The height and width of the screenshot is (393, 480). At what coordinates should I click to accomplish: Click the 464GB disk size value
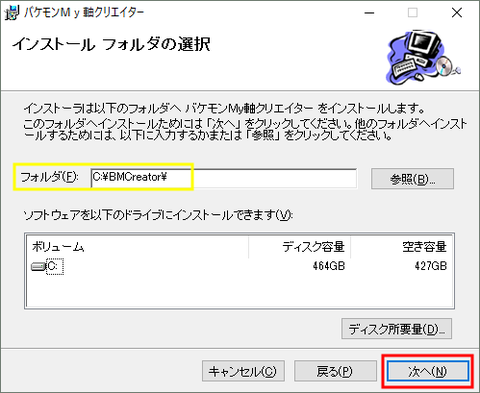[x=329, y=266]
